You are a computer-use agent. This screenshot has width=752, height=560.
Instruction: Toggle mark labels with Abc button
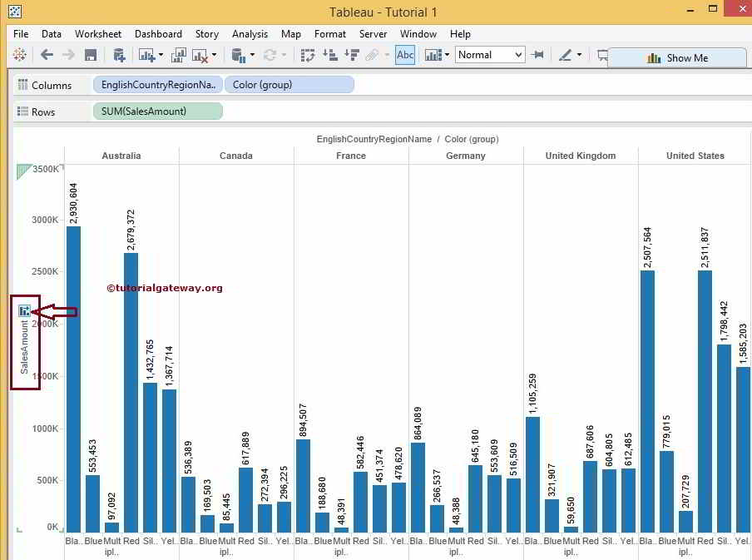tap(405, 55)
